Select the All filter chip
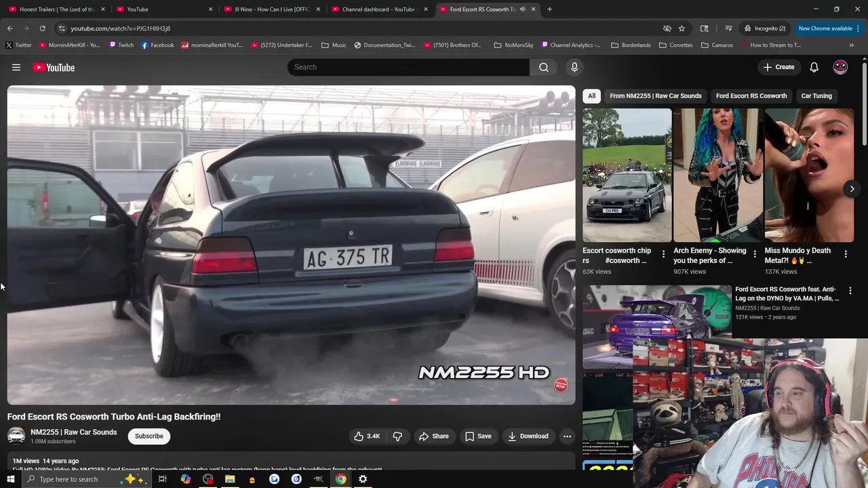 [x=591, y=96]
